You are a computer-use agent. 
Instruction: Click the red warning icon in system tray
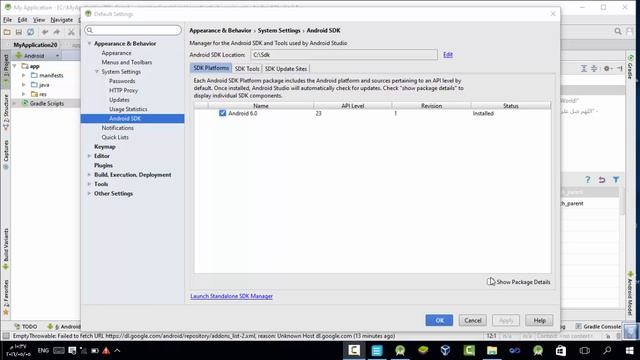click(x=106, y=351)
